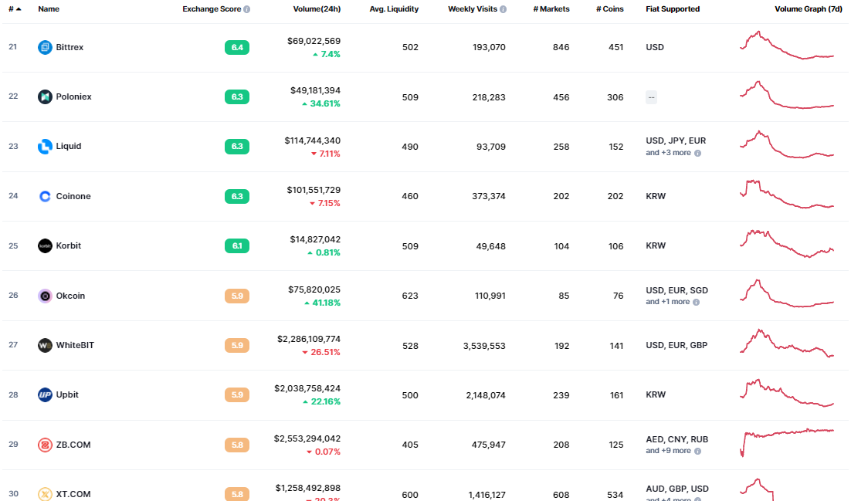Click the Volume Graph (7d) header
This screenshot has height=501, width=868.
tap(809, 8)
